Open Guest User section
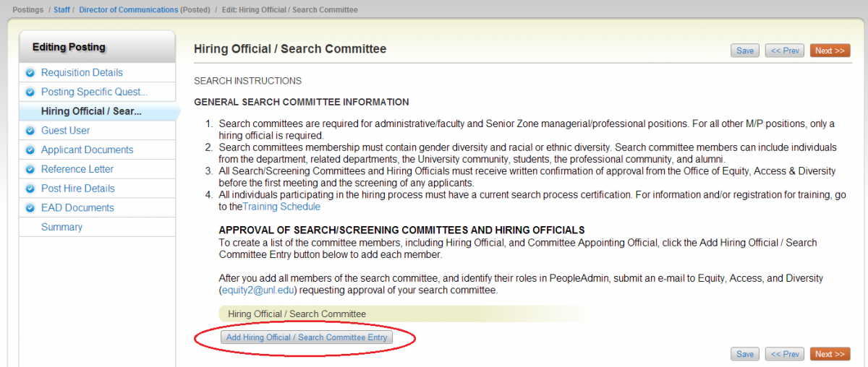This screenshot has width=868, height=367. pyautogui.click(x=65, y=131)
